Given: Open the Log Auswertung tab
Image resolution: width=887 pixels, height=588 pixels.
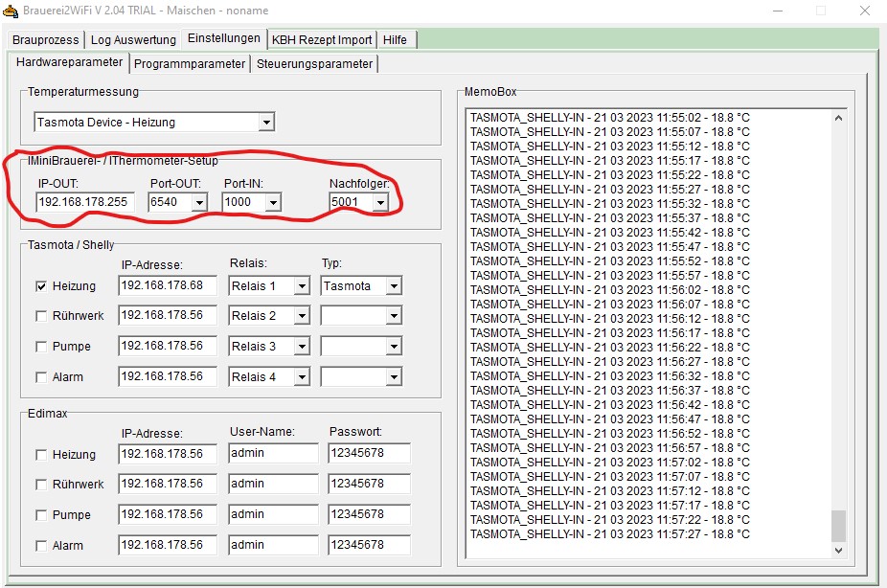Looking at the screenshot, I should (x=133, y=40).
